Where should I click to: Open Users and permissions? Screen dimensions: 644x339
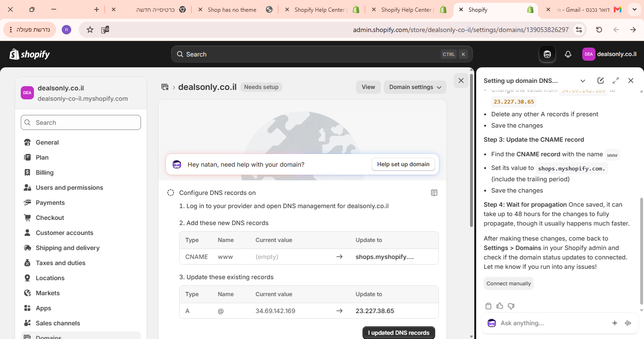81,187
